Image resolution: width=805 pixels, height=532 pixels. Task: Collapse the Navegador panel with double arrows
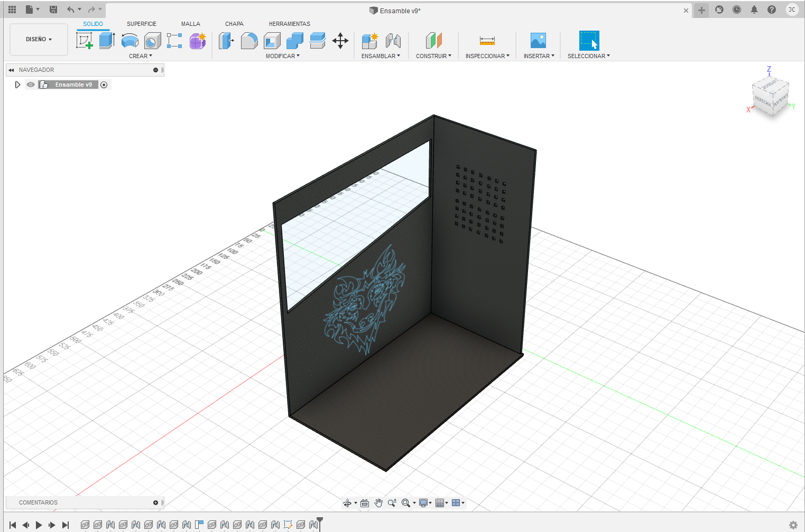[11, 70]
